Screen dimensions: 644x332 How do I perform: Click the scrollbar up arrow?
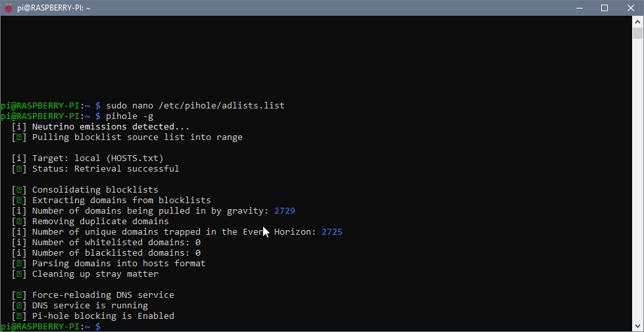[637, 22]
